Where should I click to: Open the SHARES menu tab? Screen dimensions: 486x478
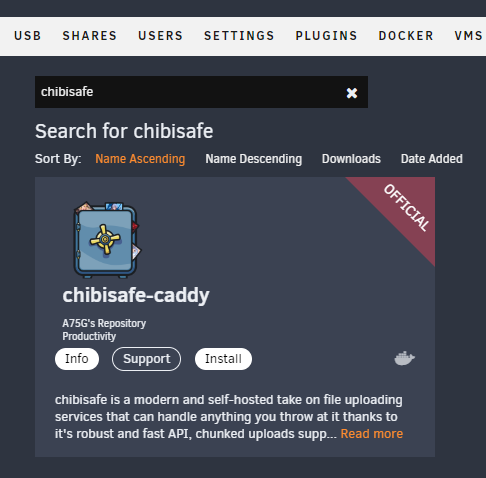(90, 36)
